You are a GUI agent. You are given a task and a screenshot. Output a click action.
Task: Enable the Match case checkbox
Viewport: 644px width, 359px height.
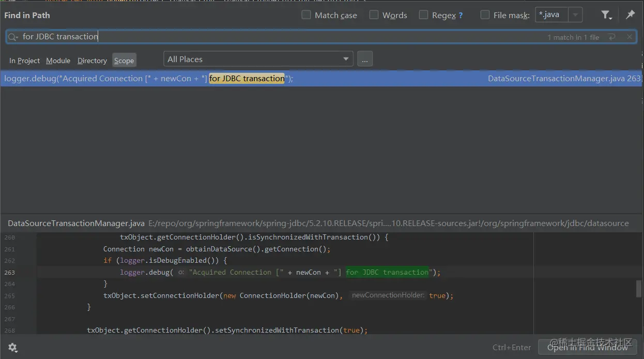(x=306, y=15)
